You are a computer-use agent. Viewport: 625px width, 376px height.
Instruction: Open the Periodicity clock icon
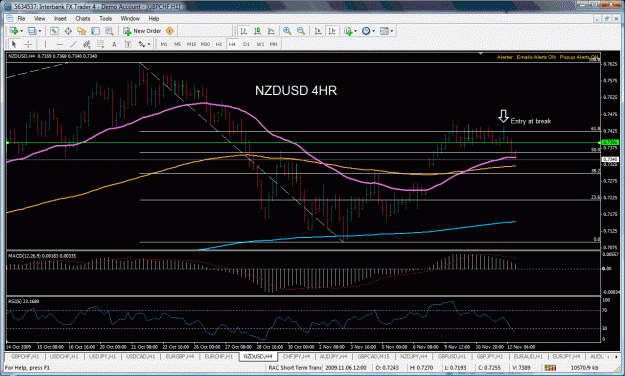point(366,31)
